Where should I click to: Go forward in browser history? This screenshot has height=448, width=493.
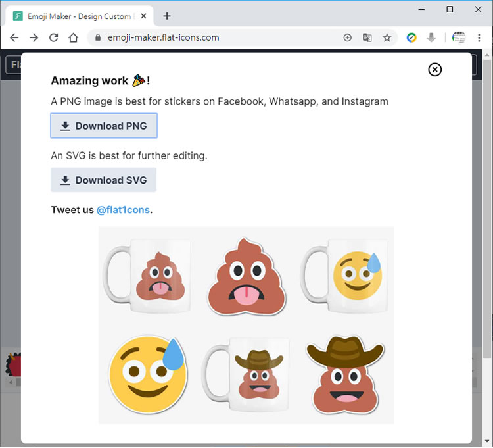[x=34, y=37]
